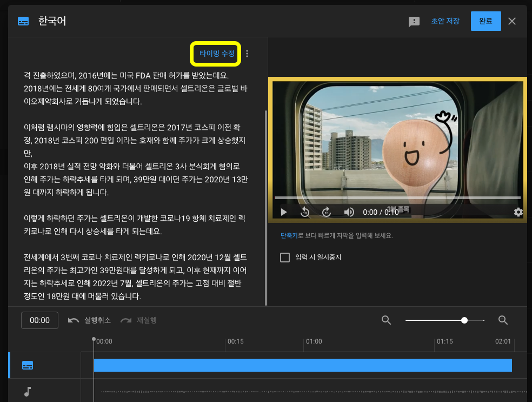Viewport: 532px width, 402px height.
Task: Click the video progress bar
Action: pos(397,197)
